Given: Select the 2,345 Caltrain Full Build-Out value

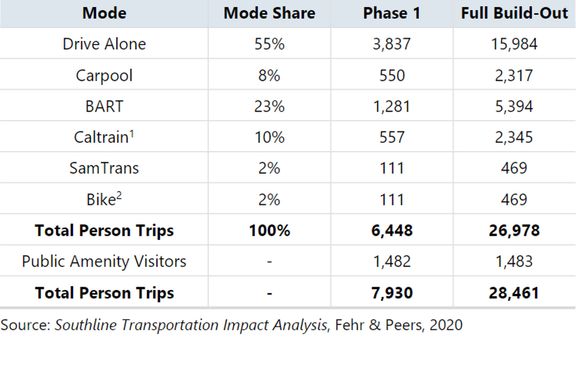Looking at the screenshot, I should click(514, 137).
